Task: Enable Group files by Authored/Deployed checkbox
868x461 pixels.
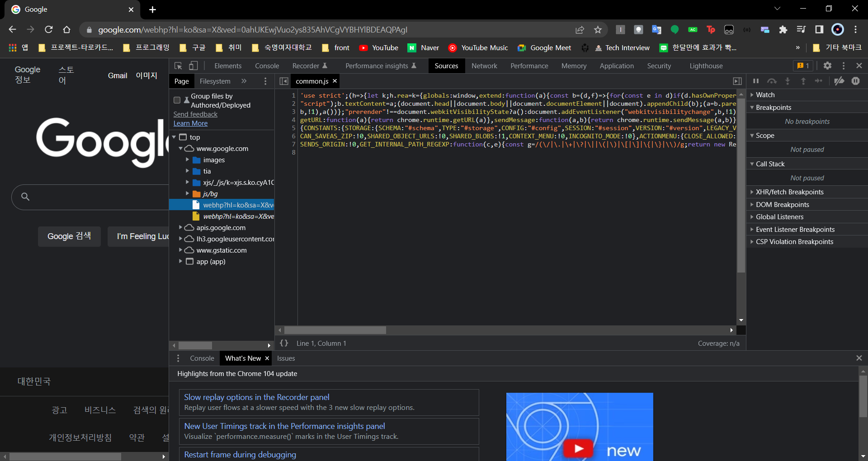Action: [x=177, y=100]
